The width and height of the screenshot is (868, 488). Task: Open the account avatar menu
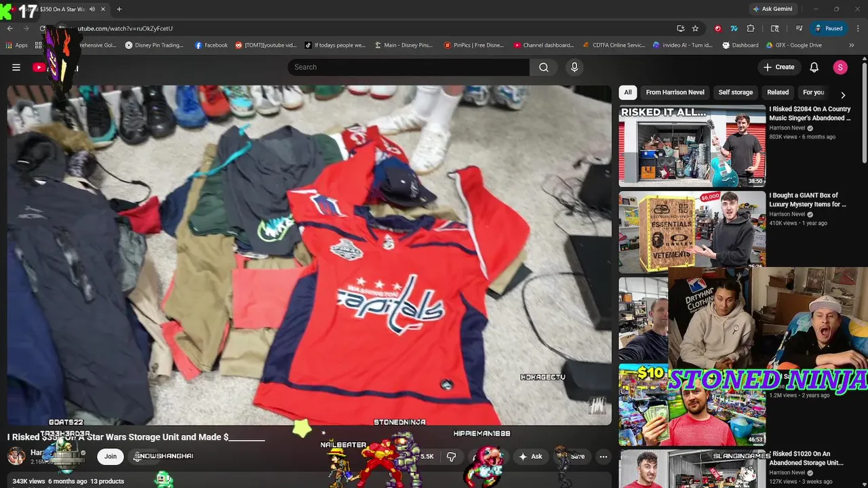(x=840, y=67)
